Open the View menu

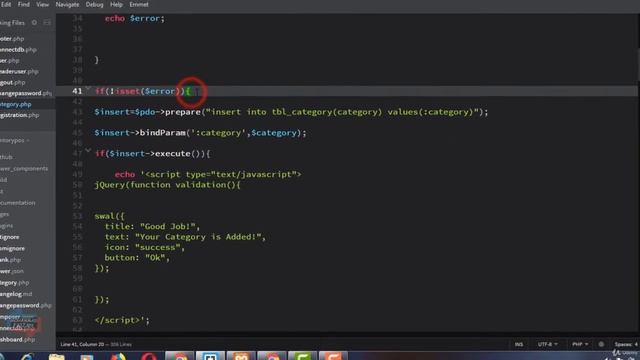(42, 4)
